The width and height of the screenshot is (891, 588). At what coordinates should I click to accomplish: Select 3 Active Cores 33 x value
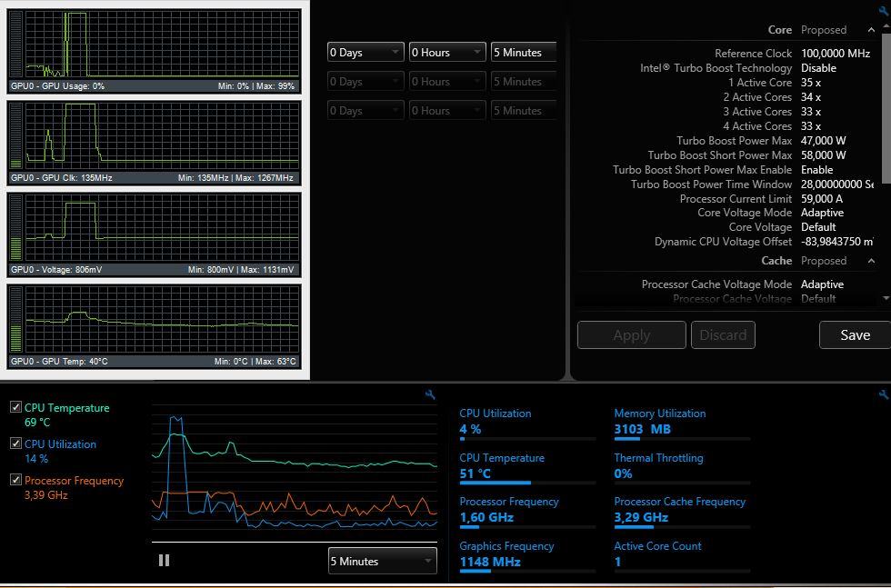pos(811,112)
